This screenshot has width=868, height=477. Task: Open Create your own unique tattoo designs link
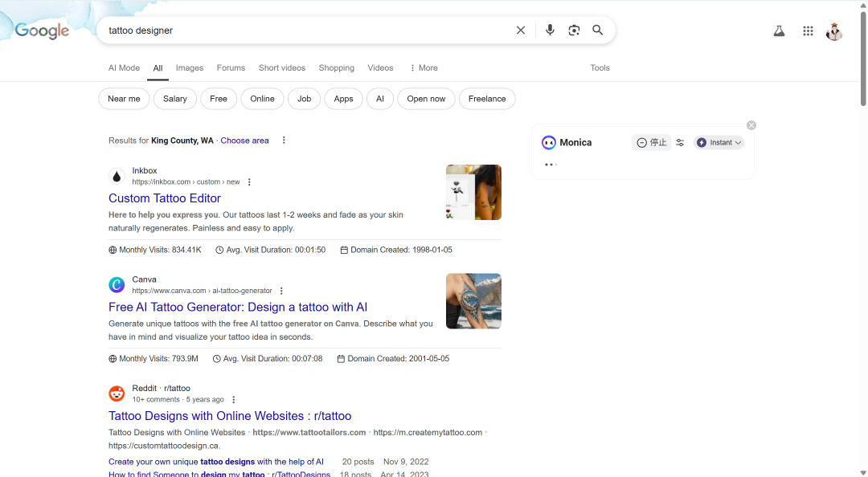tap(216, 462)
